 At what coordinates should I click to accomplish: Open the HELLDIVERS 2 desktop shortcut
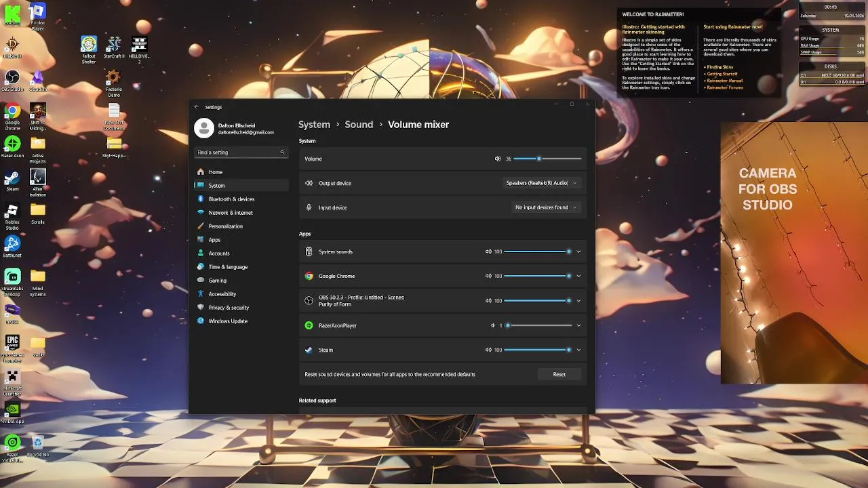click(x=139, y=50)
